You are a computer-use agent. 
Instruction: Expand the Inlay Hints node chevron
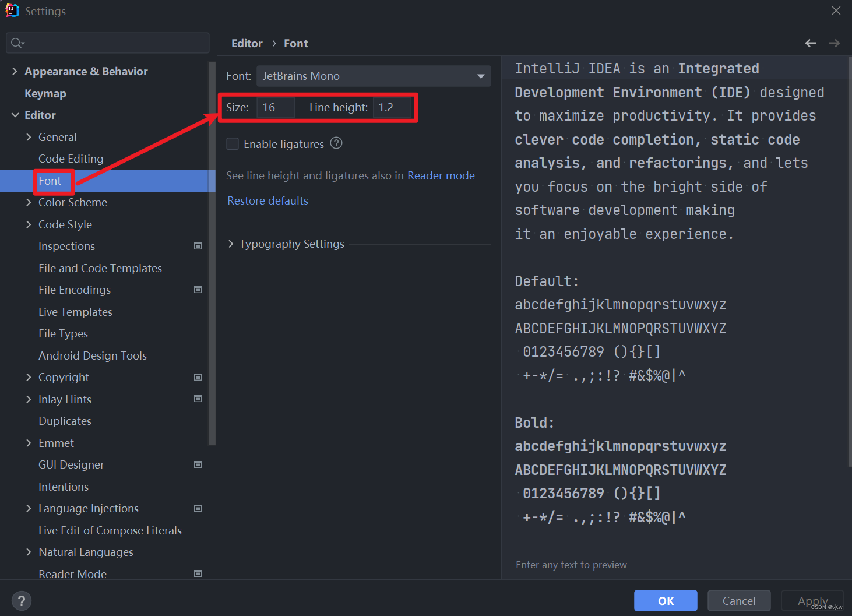(29, 399)
